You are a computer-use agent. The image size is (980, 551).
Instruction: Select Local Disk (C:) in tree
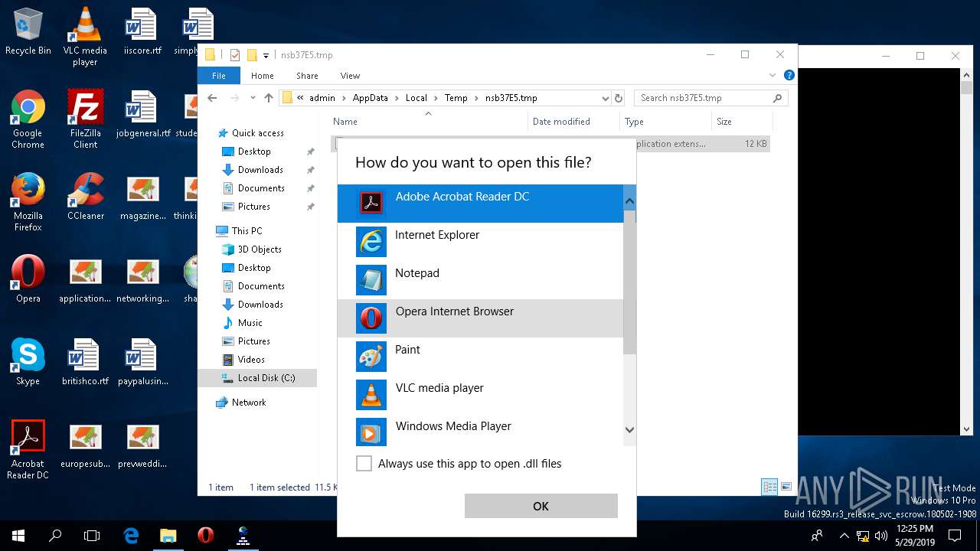(x=257, y=378)
